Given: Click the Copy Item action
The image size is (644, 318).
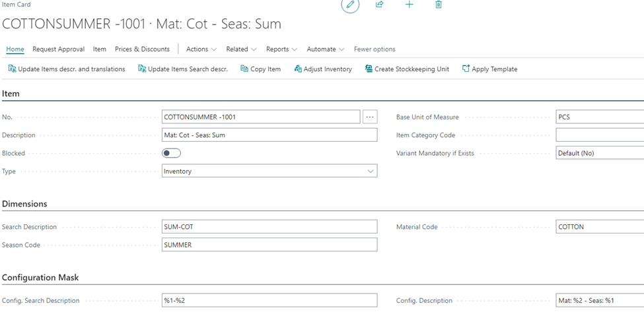Looking at the screenshot, I should click(260, 69).
